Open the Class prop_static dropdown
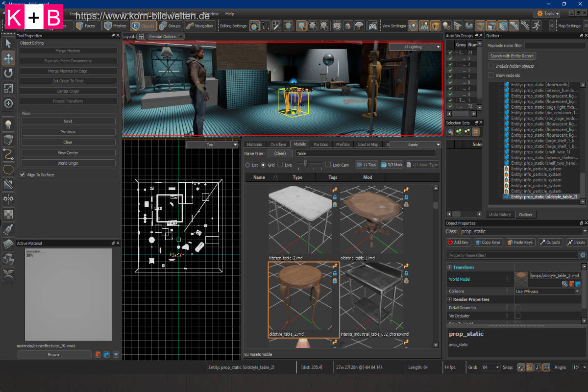Image resolution: width=588 pixels, height=392 pixels. (x=523, y=231)
